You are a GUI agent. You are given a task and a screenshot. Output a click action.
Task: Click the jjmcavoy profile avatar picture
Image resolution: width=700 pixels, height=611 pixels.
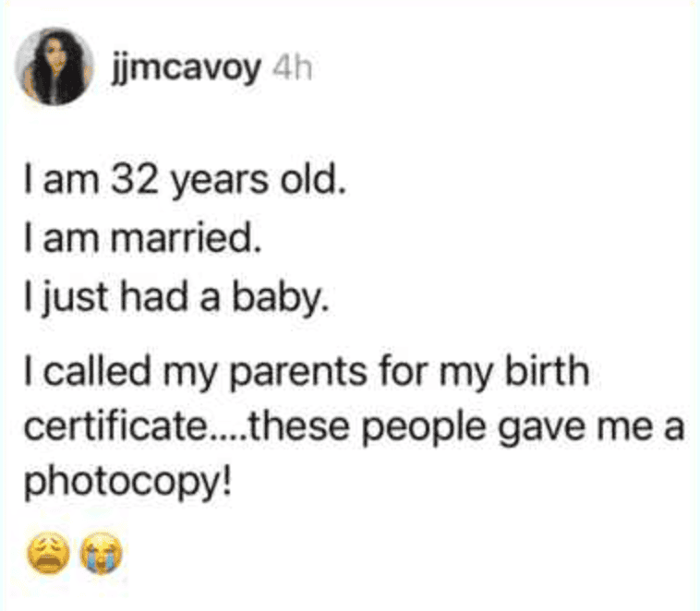[55, 68]
